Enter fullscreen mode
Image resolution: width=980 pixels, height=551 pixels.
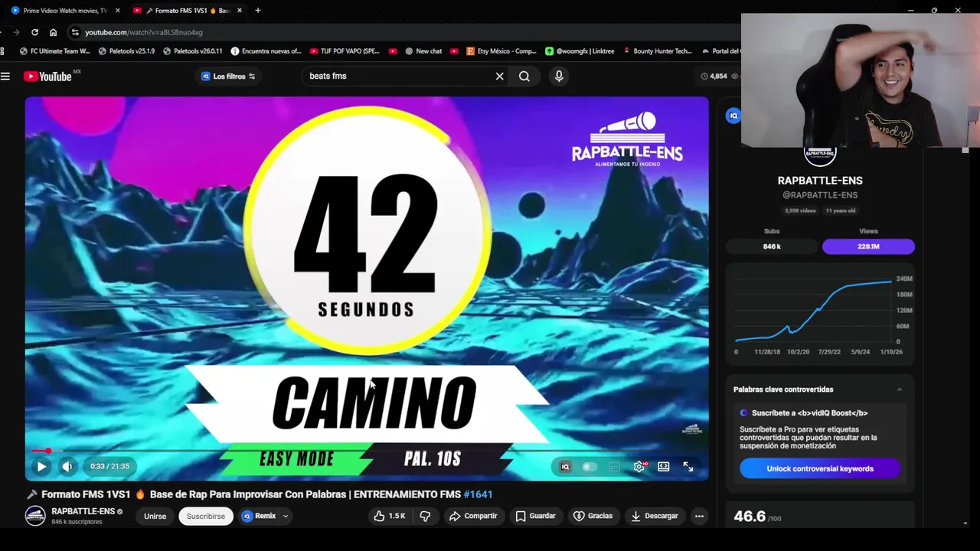pyautogui.click(x=688, y=467)
